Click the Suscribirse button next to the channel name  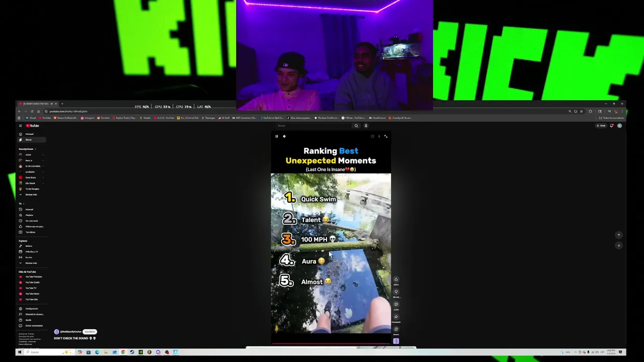(x=90, y=332)
